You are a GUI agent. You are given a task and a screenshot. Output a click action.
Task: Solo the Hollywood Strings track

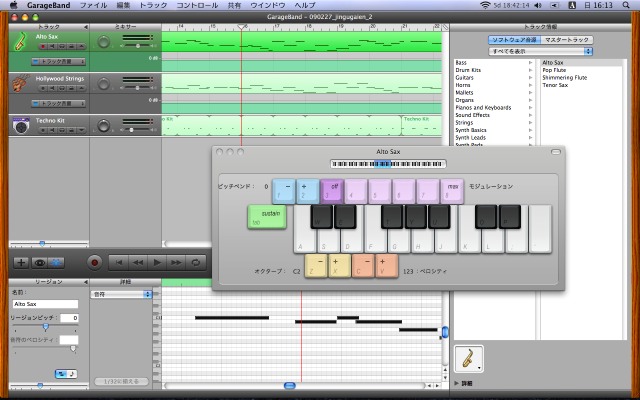click(x=62, y=88)
